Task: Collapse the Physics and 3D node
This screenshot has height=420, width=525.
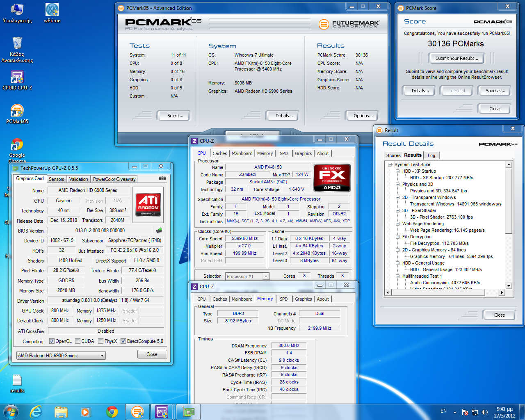Action: click(398, 184)
